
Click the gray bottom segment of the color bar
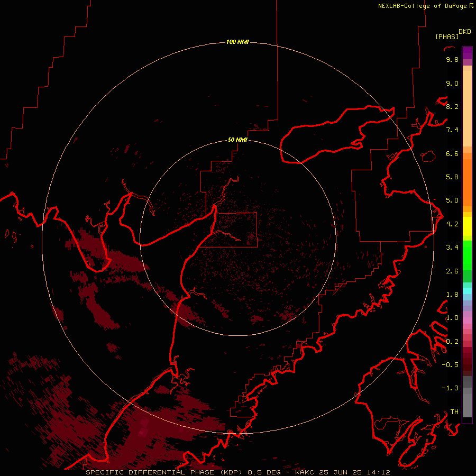pyautogui.click(x=467, y=404)
